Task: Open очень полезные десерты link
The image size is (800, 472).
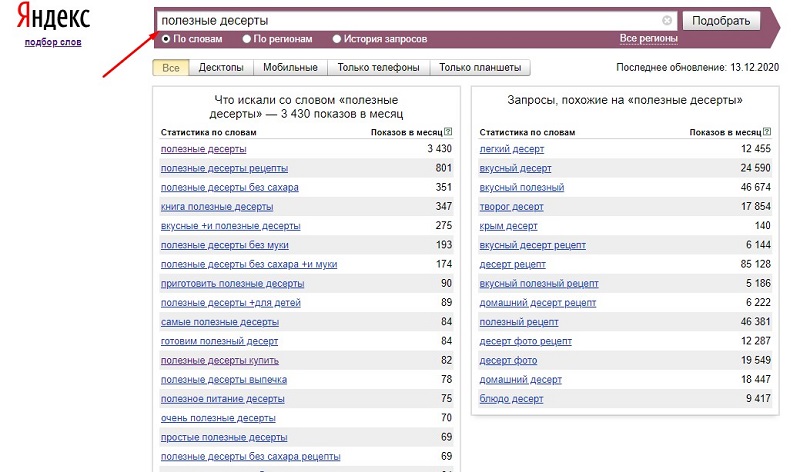Action: (x=218, y=418)
